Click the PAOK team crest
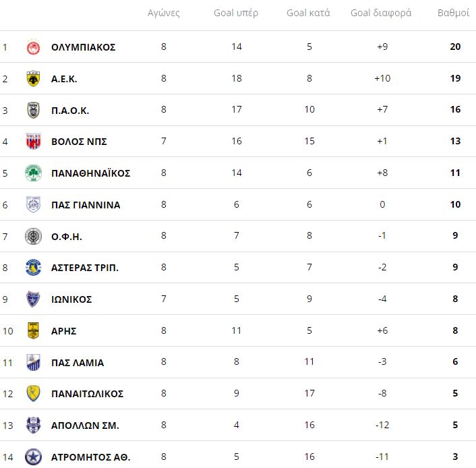This screenshot has height=468, width=476. tap(33, 111)
